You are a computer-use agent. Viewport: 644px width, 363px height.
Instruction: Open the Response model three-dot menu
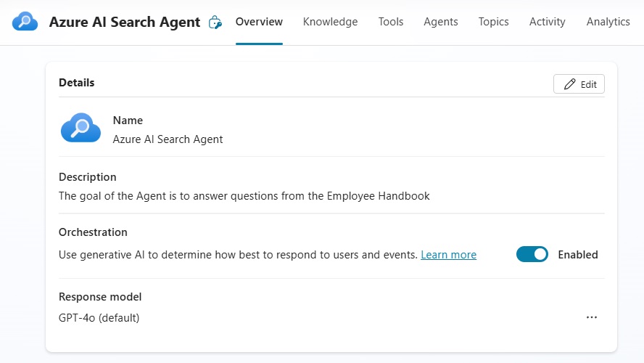click(592, 317)
